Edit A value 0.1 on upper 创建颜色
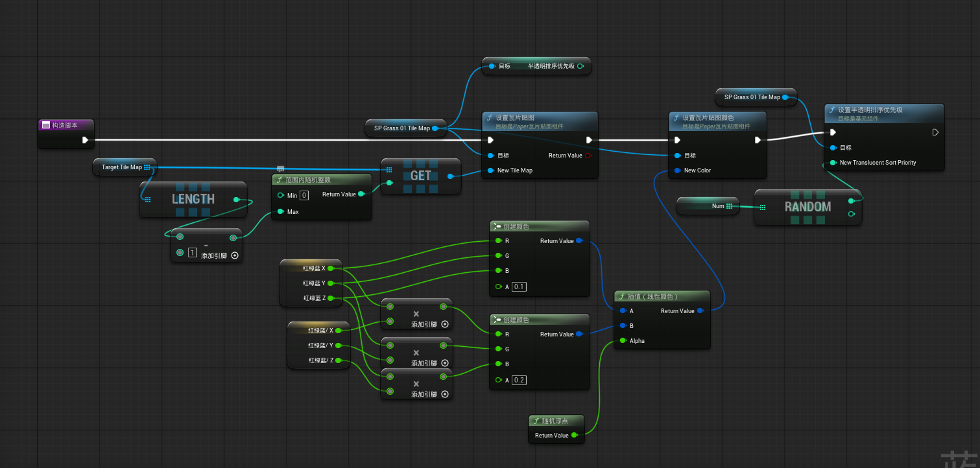The width and height of the screenshot is (980, 468). point(519,287)
